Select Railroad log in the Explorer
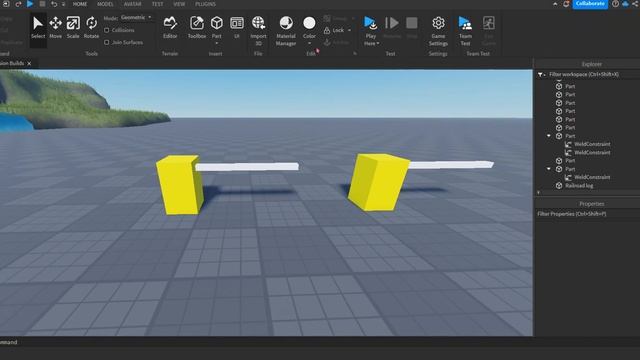 click(x=579, y=185)
